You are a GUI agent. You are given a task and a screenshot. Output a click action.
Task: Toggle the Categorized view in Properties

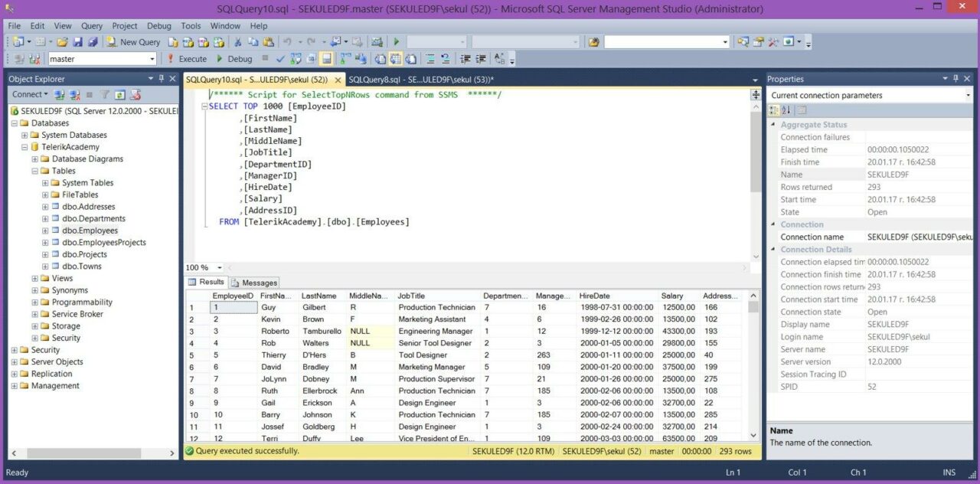click(x=774, y=110)
